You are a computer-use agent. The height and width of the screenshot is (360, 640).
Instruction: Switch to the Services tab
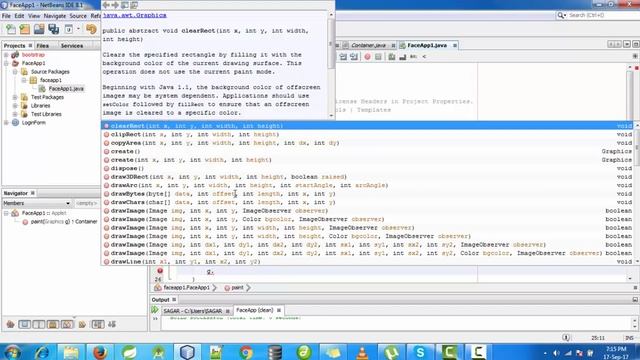click(72, 46)
